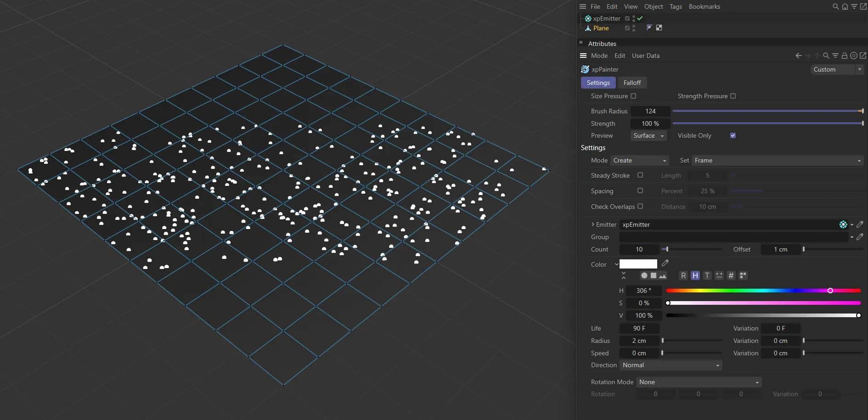Open the User Data menu
This screenshot has width=868, height=420.
point(645,56)
